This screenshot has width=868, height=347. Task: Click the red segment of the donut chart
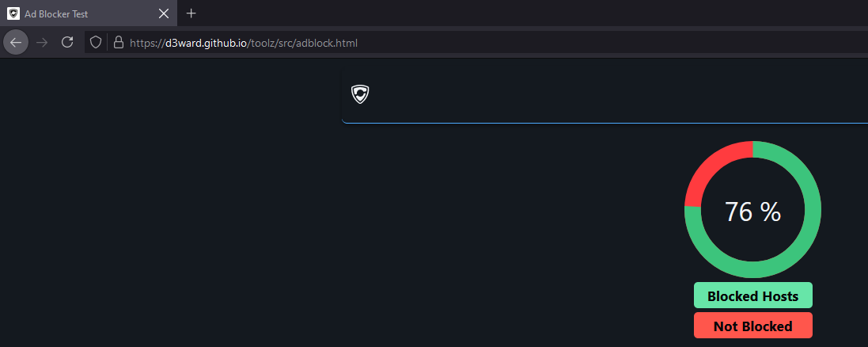point(709,166)
